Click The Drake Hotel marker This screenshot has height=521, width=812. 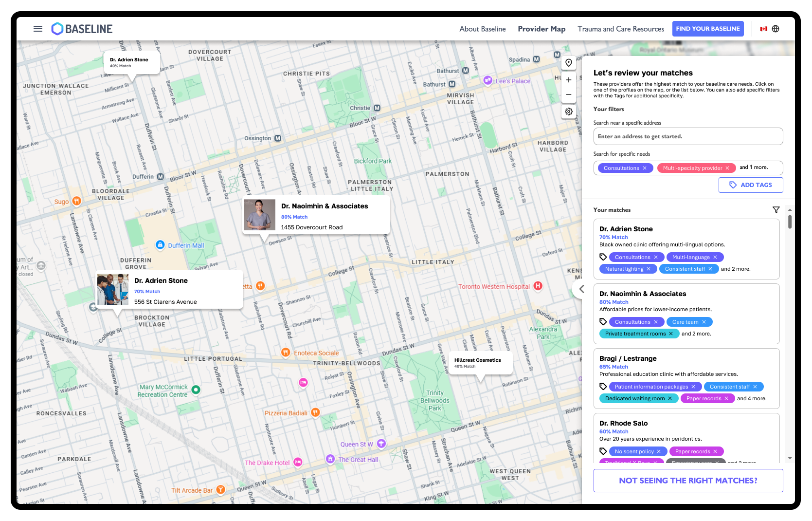[298, 462]
